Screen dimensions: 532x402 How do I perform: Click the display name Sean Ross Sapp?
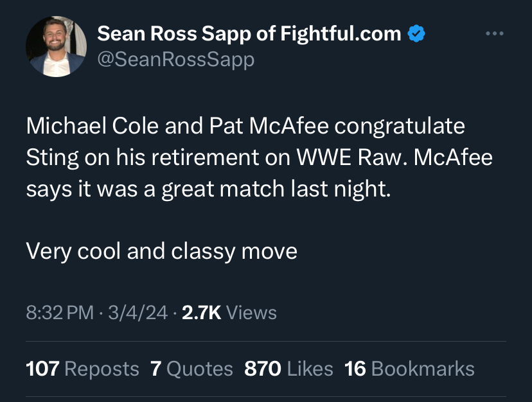tap(173, 34)
